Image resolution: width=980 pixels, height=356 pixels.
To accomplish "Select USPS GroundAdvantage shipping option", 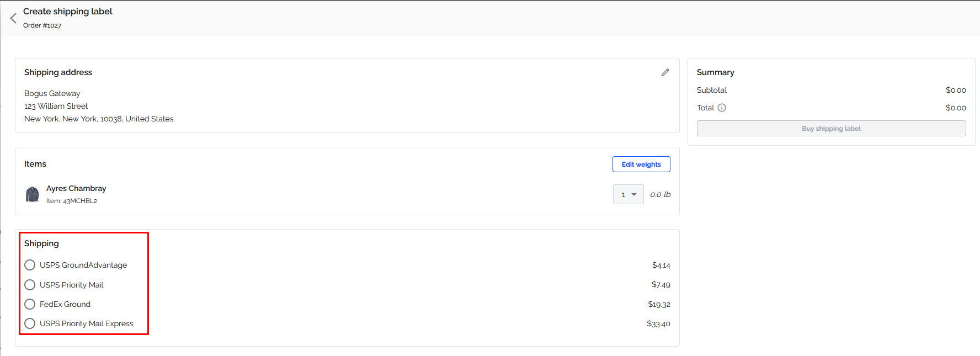I will pos(30,265).
